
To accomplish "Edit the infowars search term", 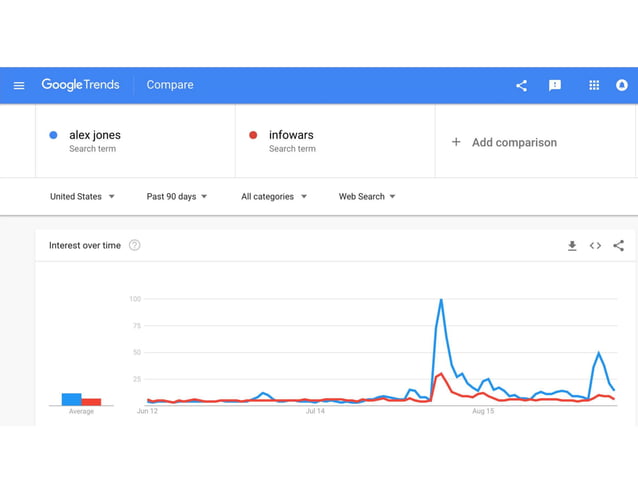I will coord(292,135).
